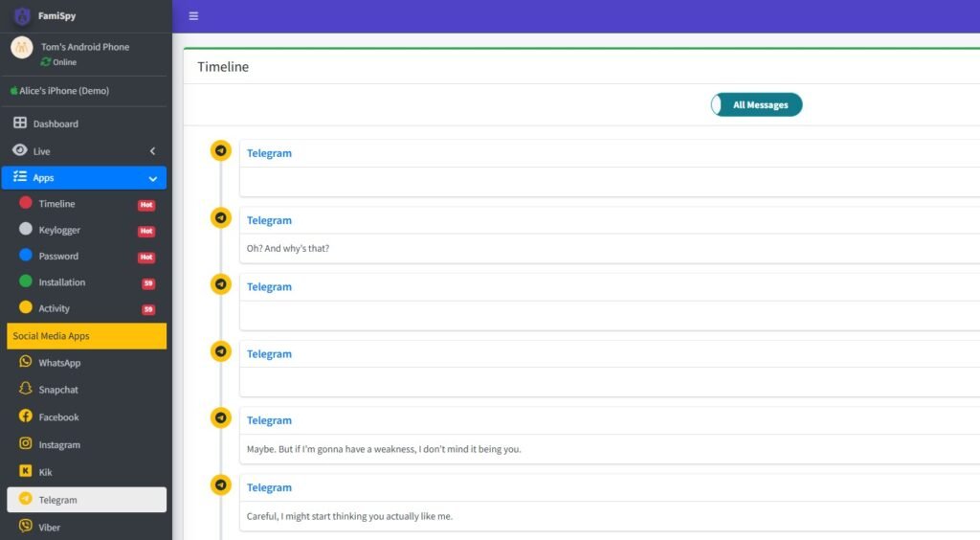Select message starting 'Careful, I might start'
This screenshot has height=540, width=980.
coord(349,516)
